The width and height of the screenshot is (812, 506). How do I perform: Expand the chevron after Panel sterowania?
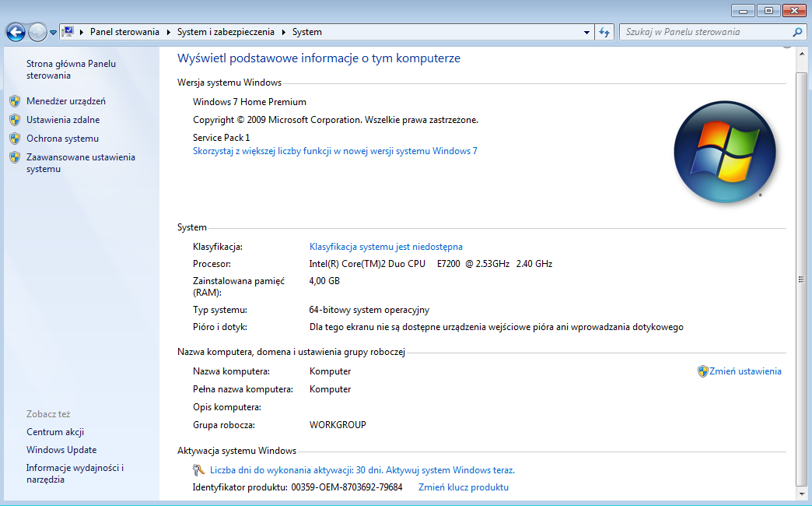coord(168,32)
